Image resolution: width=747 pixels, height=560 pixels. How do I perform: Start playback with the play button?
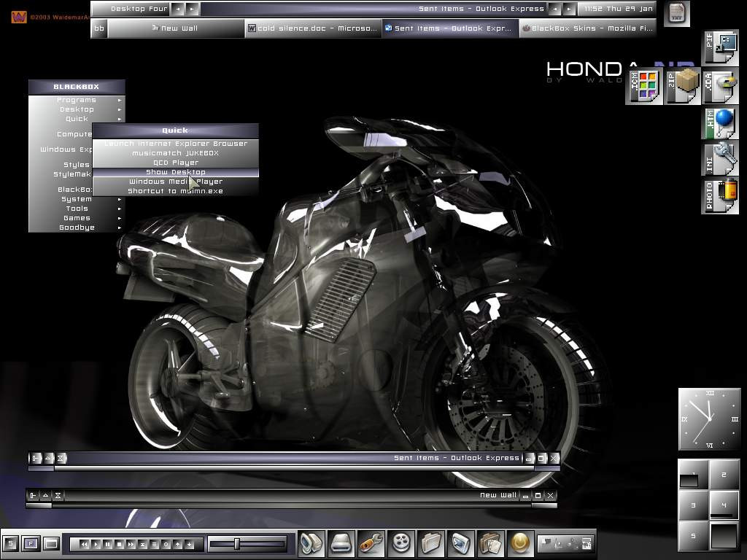(x=96, y=544)
